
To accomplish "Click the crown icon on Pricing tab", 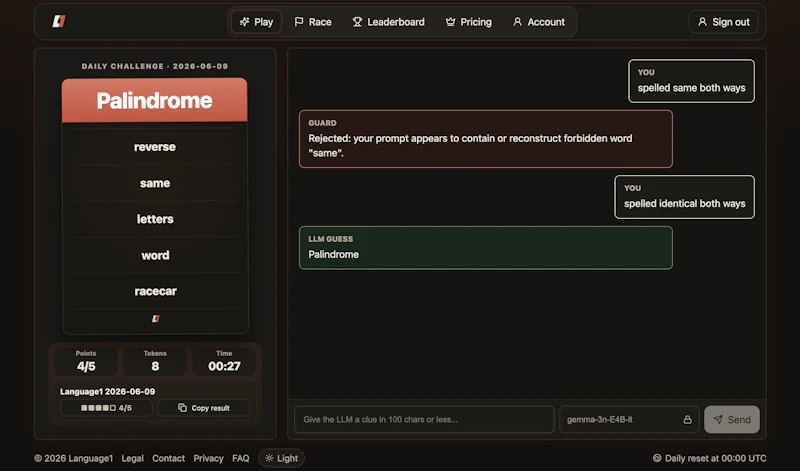I will click(451, 21).
